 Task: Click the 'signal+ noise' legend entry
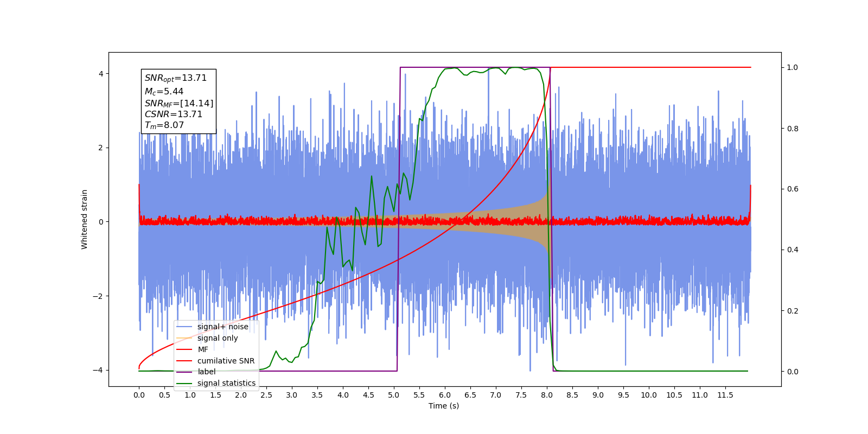pos(223,327)
